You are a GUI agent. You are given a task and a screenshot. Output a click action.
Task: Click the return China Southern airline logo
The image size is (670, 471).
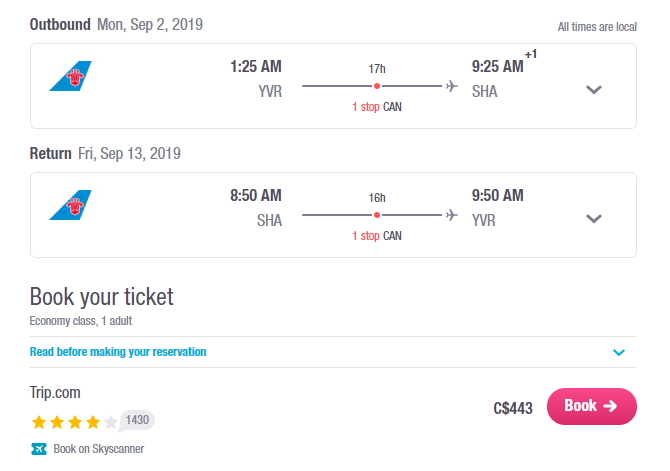pyautogui.click(x=71, y=205)
